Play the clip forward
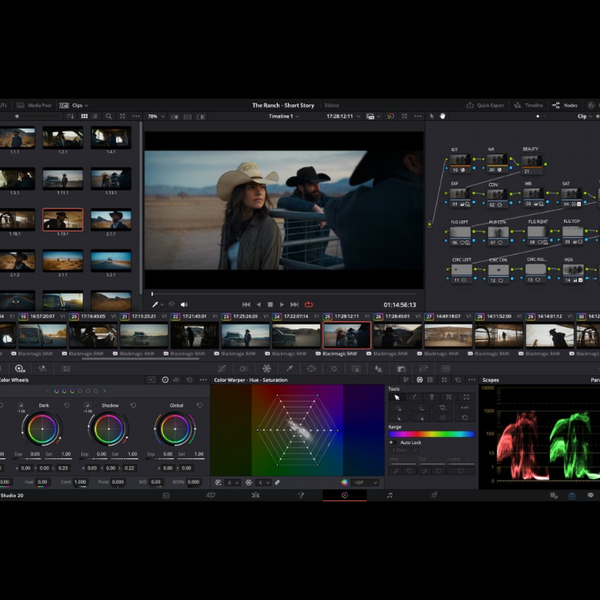This screenshot has width=600, height=600. coord(282,305)
